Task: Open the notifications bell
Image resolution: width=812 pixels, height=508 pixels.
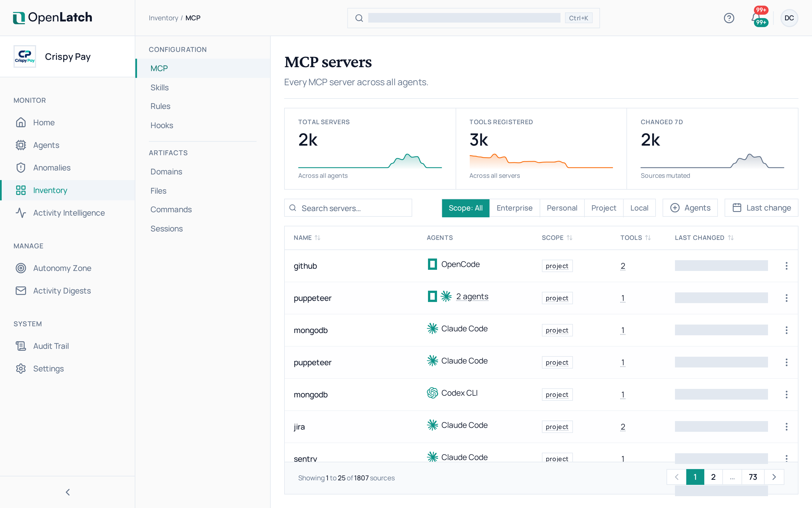Action: pyautogui.click(x=756, y=17)
